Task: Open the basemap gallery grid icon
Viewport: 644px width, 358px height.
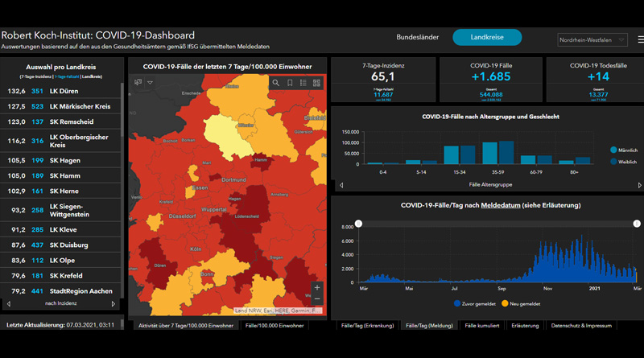Action: click(x=316, y=83)
